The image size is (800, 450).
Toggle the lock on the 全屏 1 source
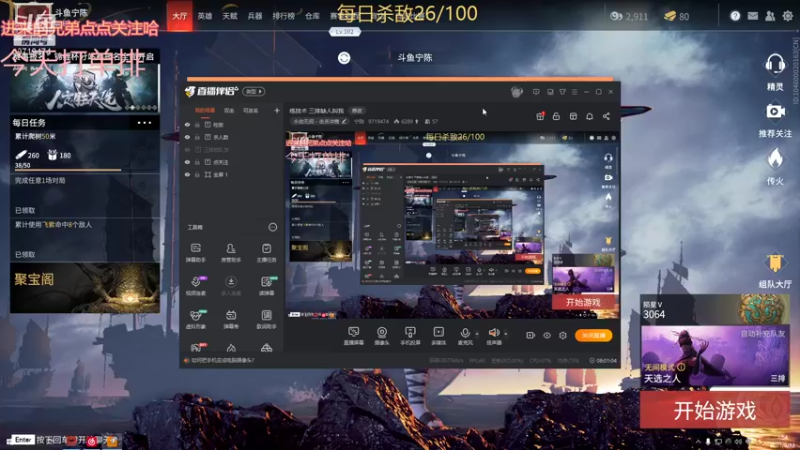click(197, 174)
